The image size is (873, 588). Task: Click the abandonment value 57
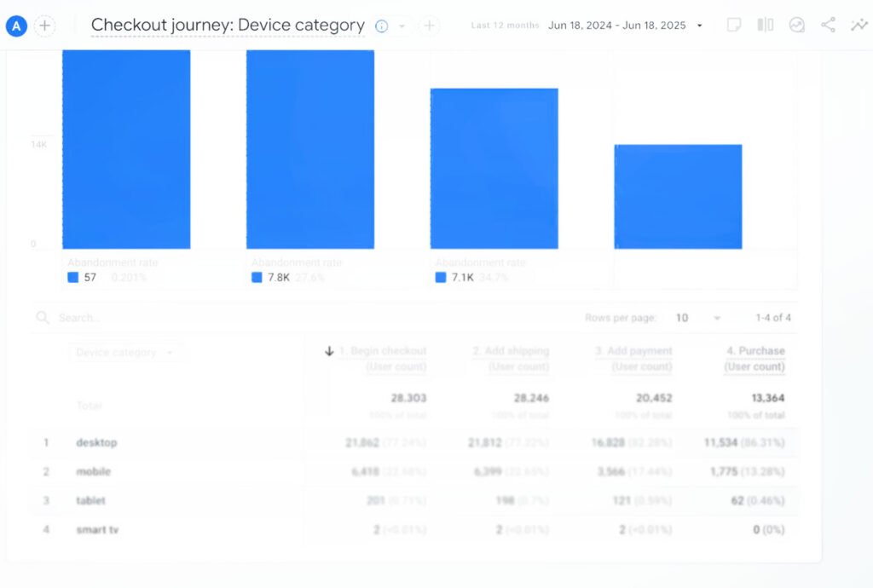(x=90, y=277)
